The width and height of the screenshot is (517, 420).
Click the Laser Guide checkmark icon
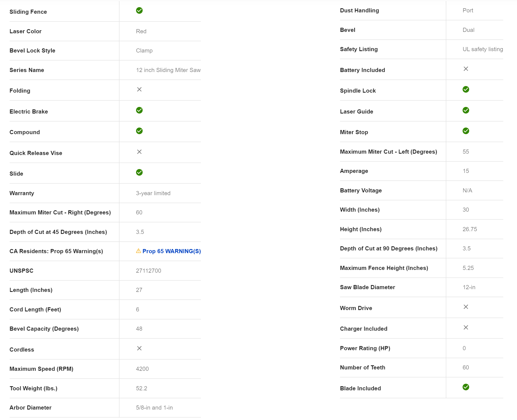pyautogui.click(x=466, y=110)
